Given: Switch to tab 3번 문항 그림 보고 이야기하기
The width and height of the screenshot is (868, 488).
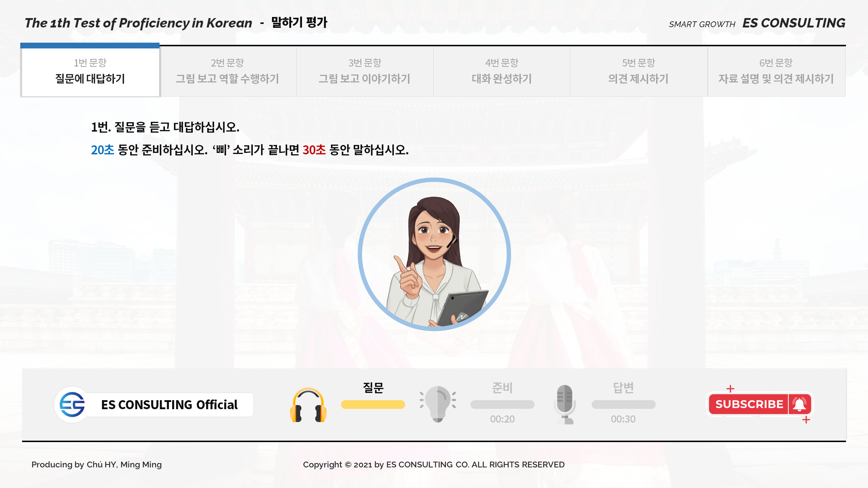Looking at the screenshot, I should [365, 71].
